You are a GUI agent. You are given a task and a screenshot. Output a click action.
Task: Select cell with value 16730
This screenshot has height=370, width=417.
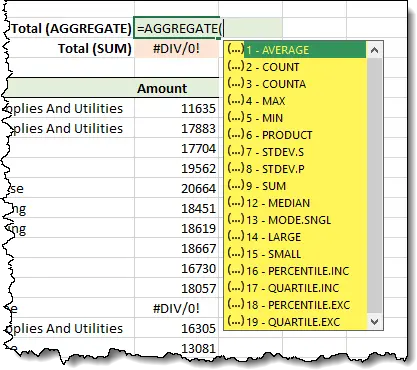[177, 268]
